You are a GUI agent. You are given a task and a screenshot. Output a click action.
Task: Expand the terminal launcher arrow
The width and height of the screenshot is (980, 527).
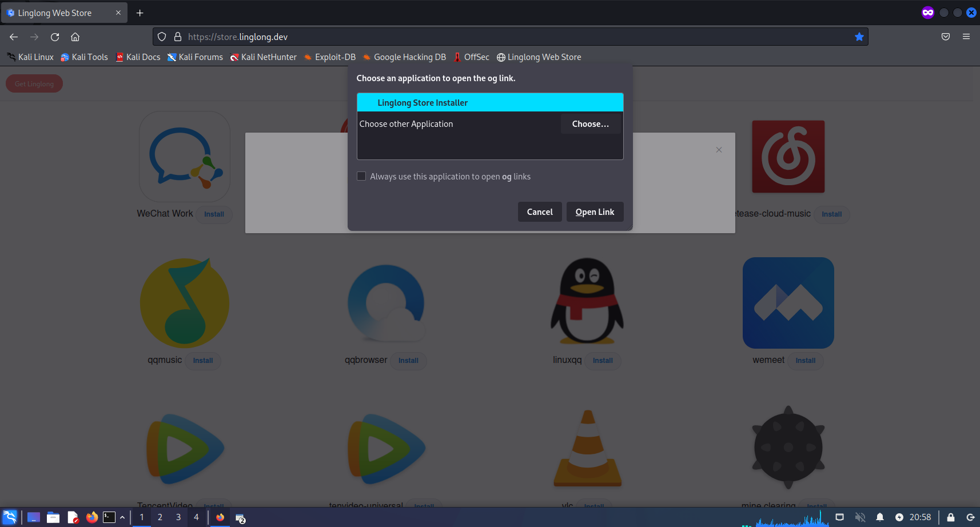122,517
